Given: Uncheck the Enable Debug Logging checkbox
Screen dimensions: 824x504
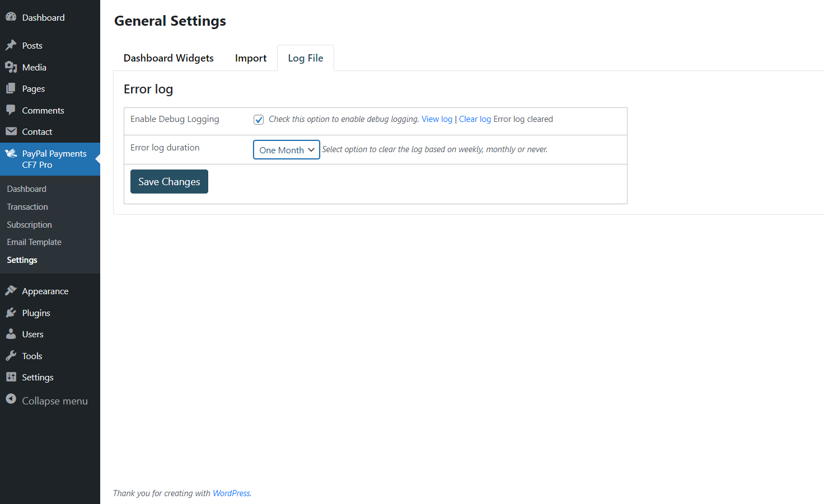Looking at the screenshot, I should tap(259, 120).
